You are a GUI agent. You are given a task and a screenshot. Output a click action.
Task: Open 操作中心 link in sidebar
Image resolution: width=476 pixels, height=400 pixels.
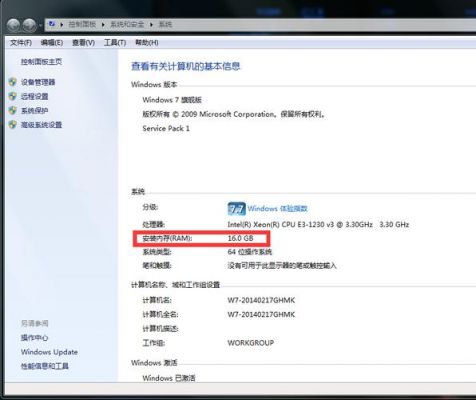tap(34, 338)
